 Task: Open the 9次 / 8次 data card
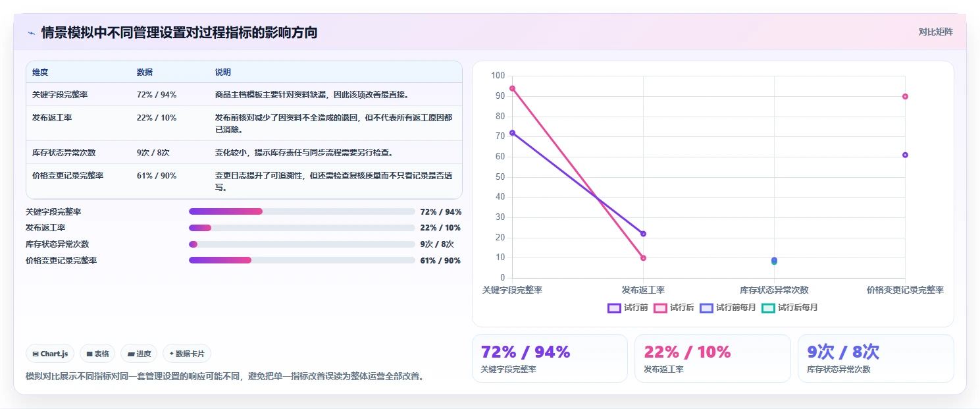pos(875,358)
